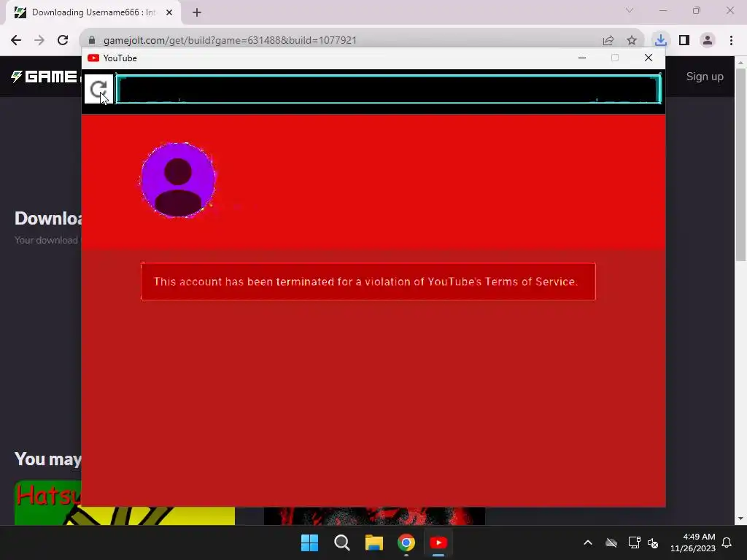Click the Game Jolt logo
The width and height of the screenshot is (747, 560).
tap(44, 76)
